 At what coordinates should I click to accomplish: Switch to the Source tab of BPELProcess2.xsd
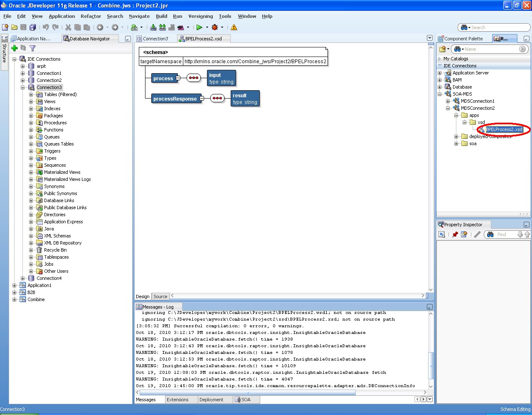click(160, 296)
